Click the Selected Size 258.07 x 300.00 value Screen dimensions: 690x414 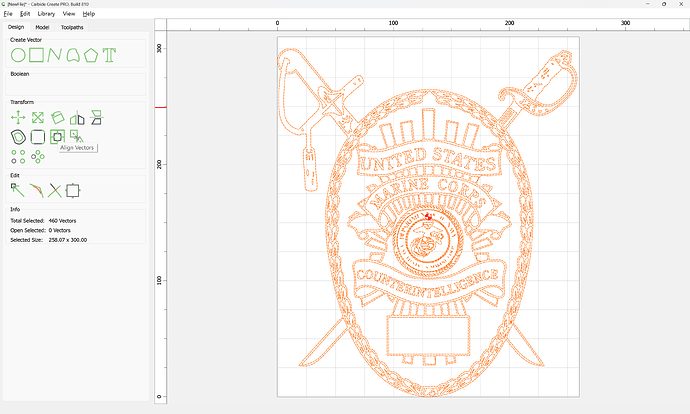click(x=68, y=240)
